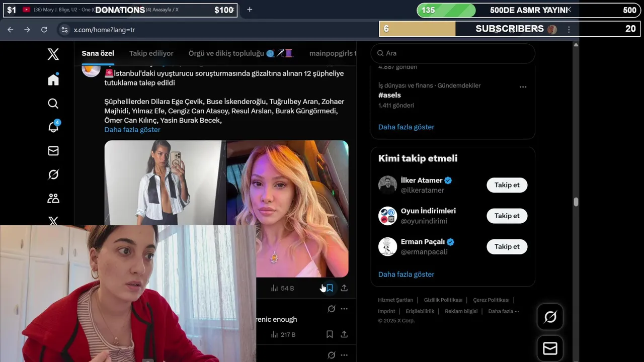
Task: Click the '© 2025 X Corp.' text
Action: [396, 321]
